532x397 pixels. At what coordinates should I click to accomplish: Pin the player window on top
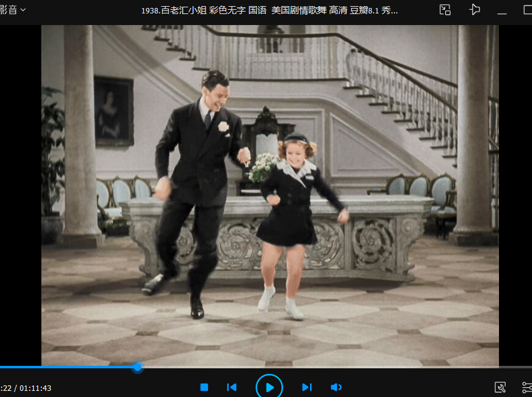click(x=475, y=10)
